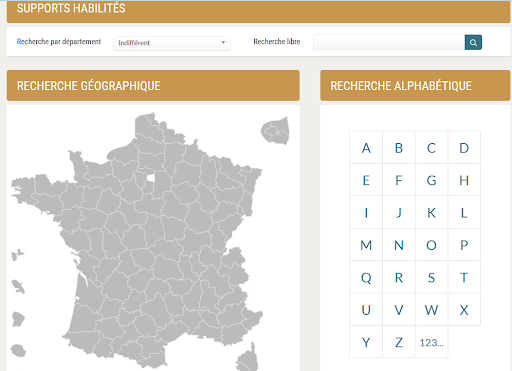The width and height of the screenshot is (512, 371).
Task: Filter by letter O
Action: click(x=431, y=245)
